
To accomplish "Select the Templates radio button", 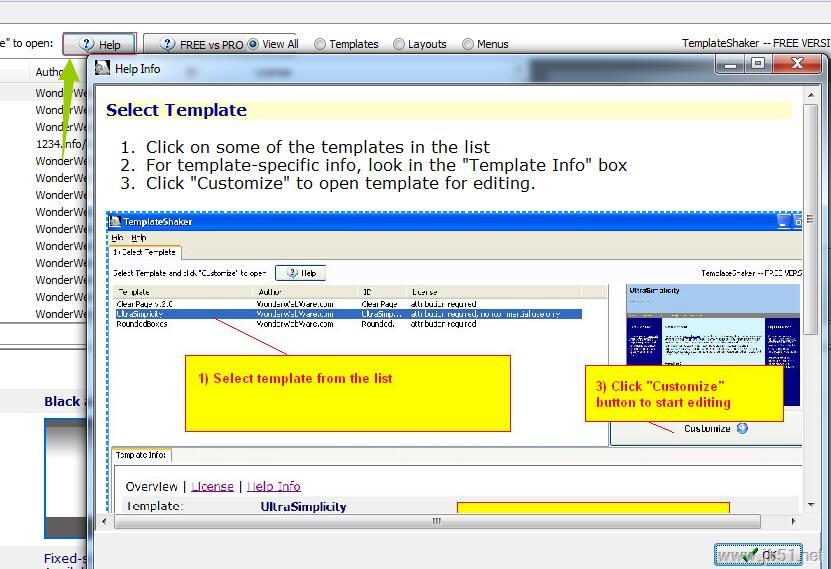I will [347, 44].
